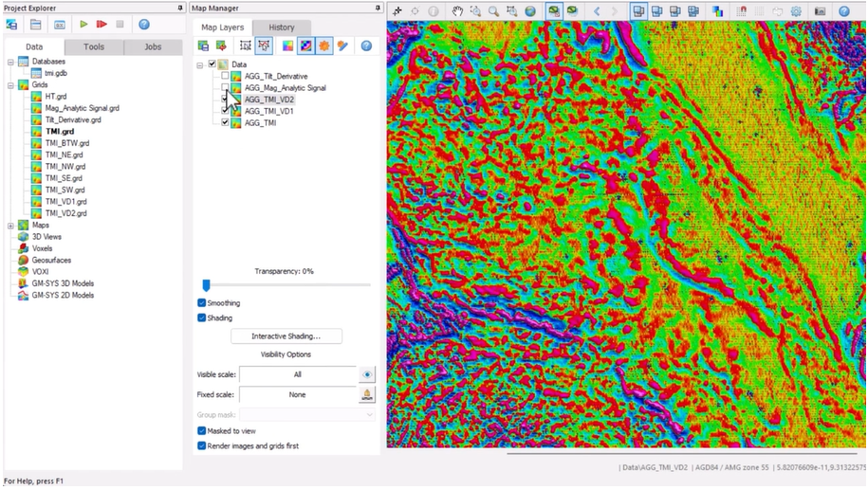Image resolution: width=868 pixels, height=490 pixels.
Task: Check the AGG_Mag_Analytic Signal layer checkbox
Action: (x=225, y=87)
